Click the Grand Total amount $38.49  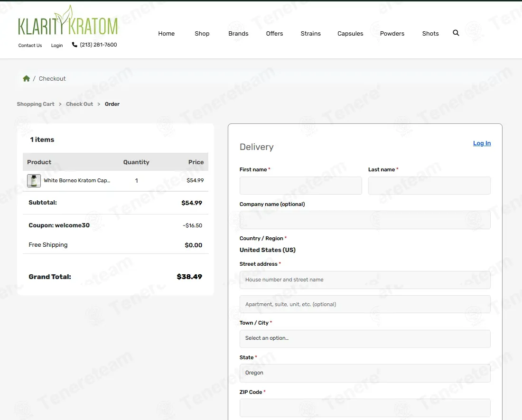(189, 277)
